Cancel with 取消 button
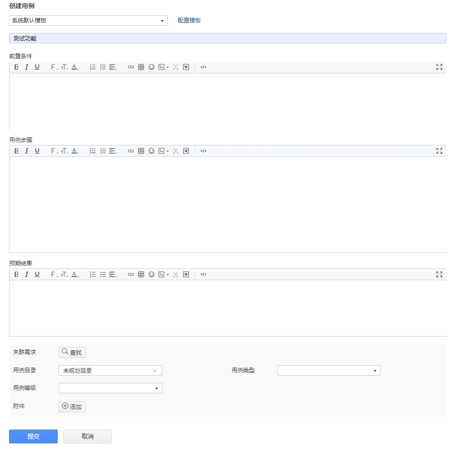 pos(87,436)
